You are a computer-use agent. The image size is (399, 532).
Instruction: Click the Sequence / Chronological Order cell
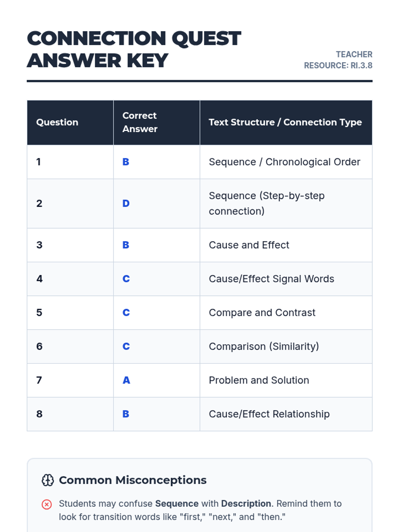pos(284,162)
